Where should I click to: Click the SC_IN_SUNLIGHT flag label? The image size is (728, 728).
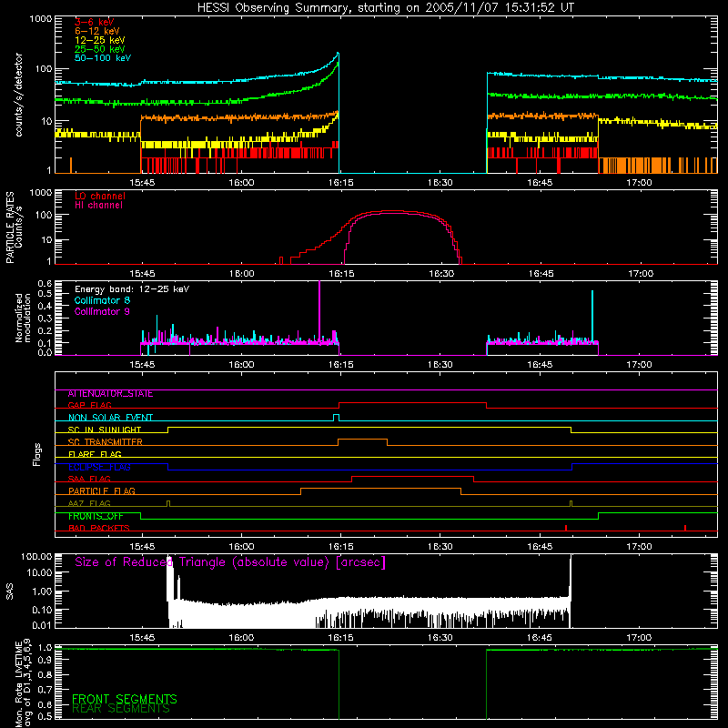(x=105, y=430)
